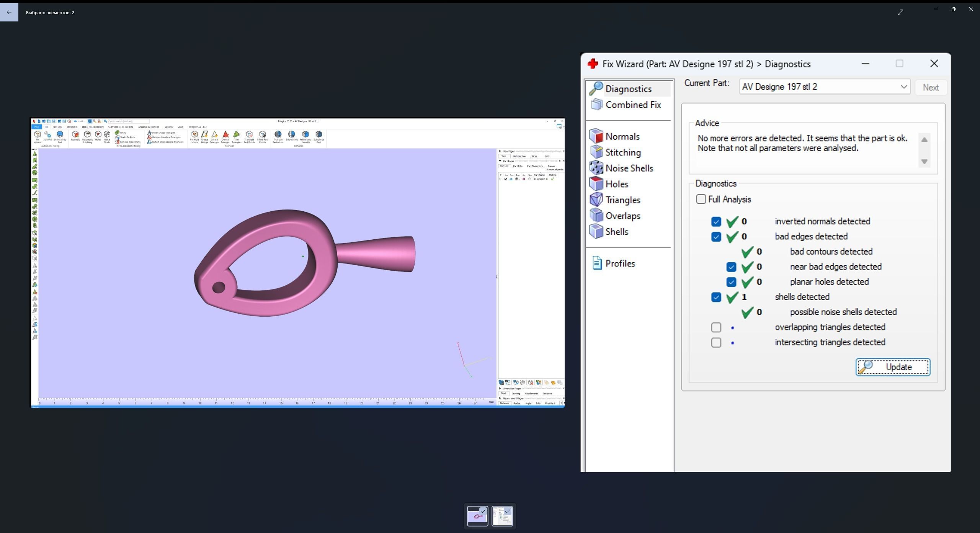Screen dimensions: 980x533
Task: Open the Stitching page in sidebar
Action: (622, 152)
